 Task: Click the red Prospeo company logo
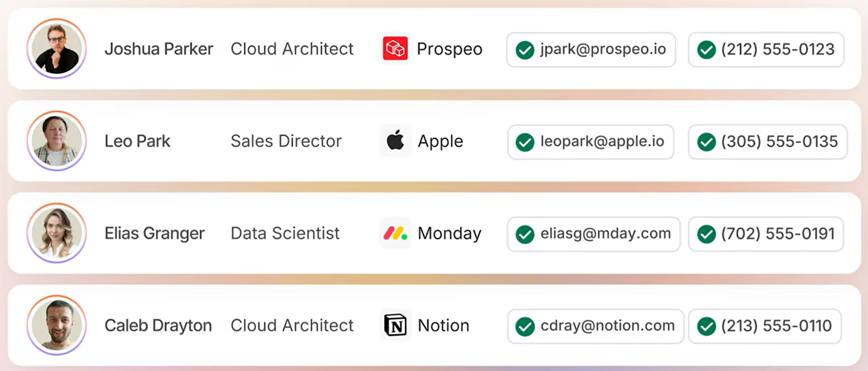(395, 49)
